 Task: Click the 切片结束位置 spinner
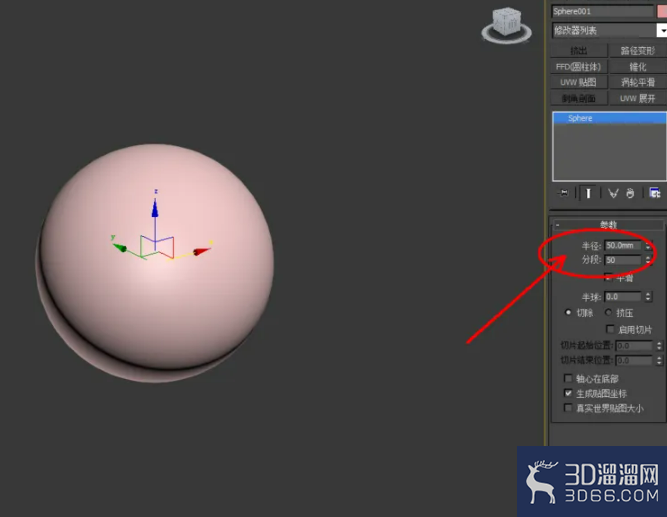pyautogui.click(x=659, y=361)
